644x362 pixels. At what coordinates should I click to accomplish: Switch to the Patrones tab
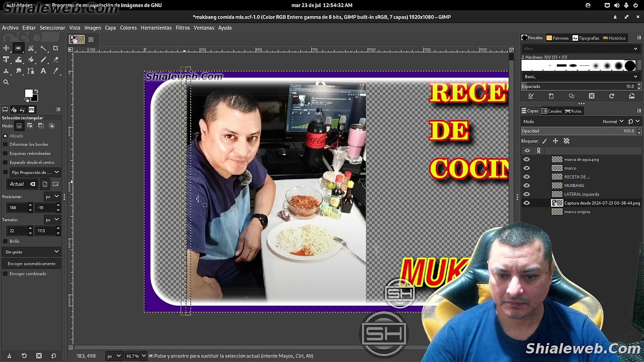point(557,38)
